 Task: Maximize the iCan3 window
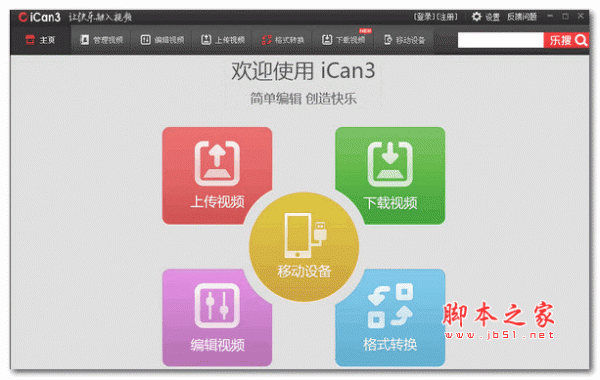click(x=566, y=16)
